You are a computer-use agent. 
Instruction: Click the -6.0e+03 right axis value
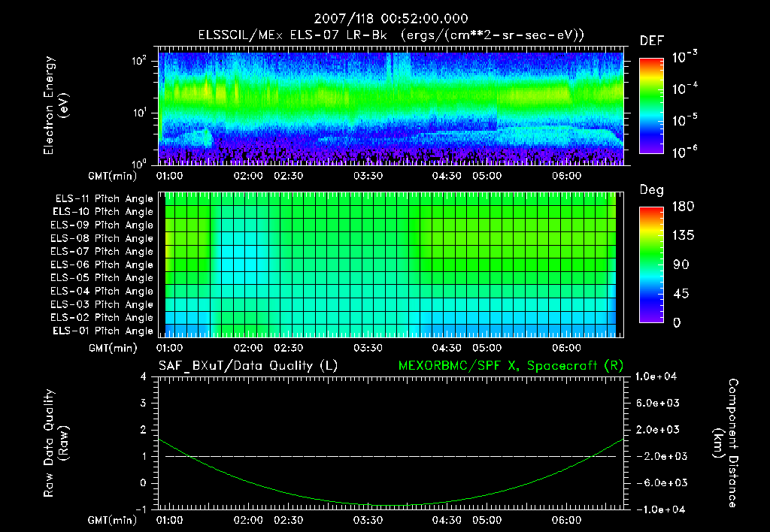pos(658,483)
